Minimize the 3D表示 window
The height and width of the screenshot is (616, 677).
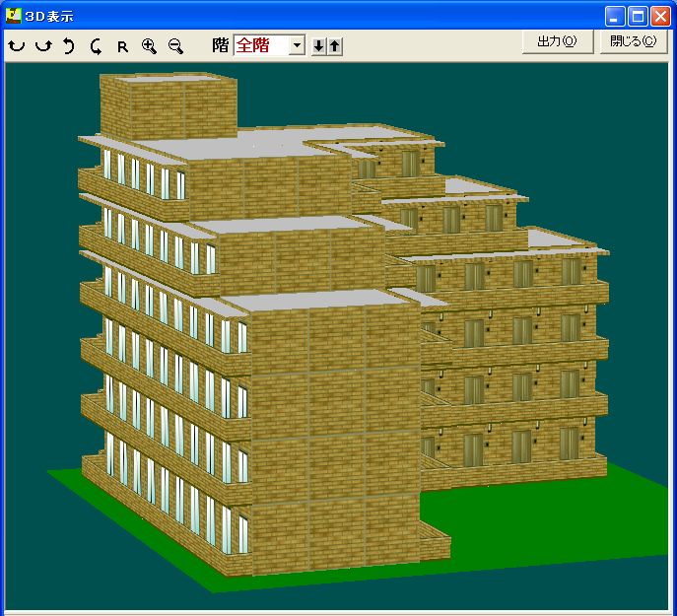615,16
